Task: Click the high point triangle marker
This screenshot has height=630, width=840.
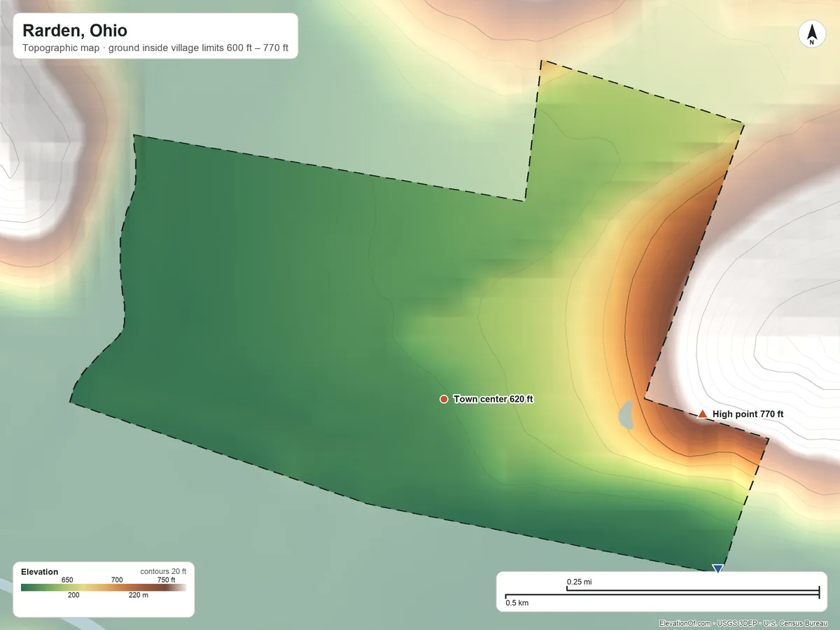Action: coord(702,414)
